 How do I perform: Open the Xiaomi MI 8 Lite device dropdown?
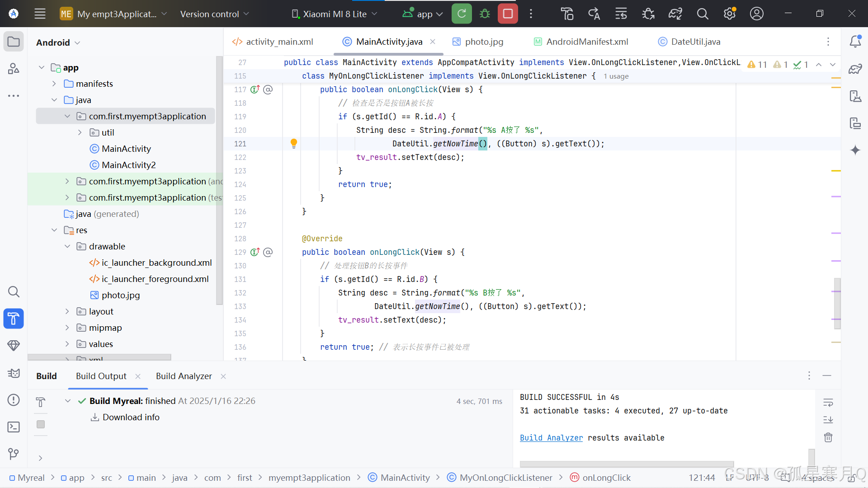pyautogui.click(x=335, y=14)
